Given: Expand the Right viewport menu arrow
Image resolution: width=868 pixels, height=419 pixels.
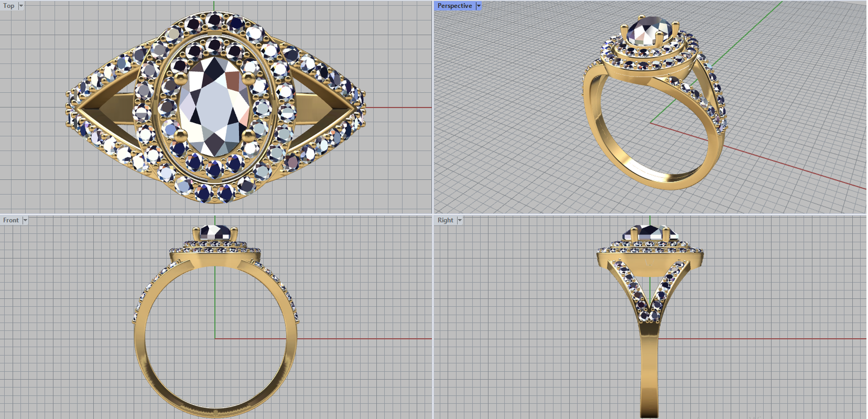Looking at the screenshot, I should [x=459, y=220].
